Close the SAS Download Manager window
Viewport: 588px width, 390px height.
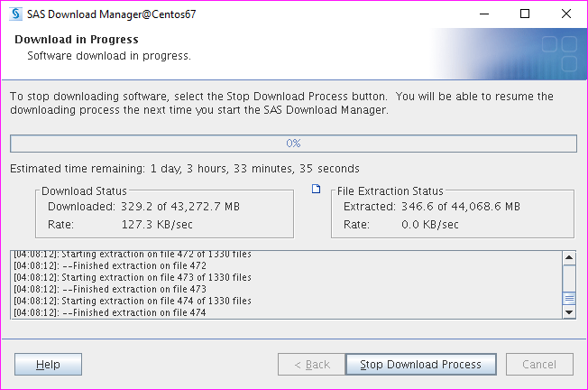click(567, 14)
